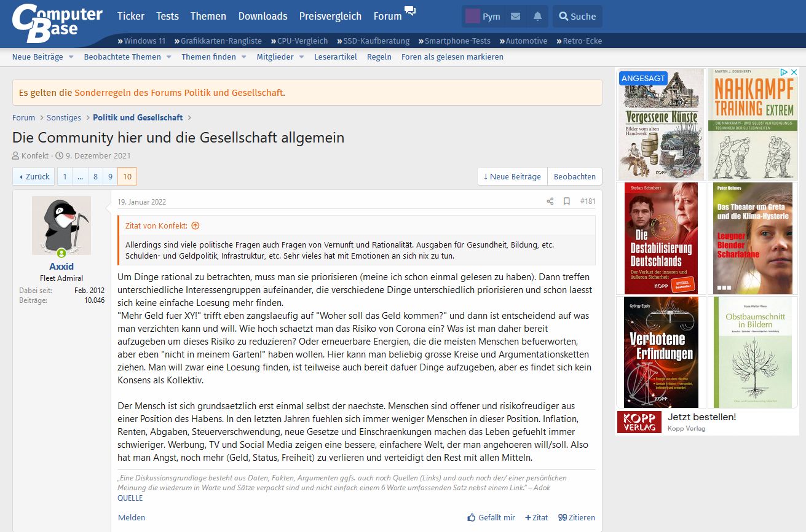Share post #181 using the share icon
This screenshot has height=532, width=806.
click(550, 201)
